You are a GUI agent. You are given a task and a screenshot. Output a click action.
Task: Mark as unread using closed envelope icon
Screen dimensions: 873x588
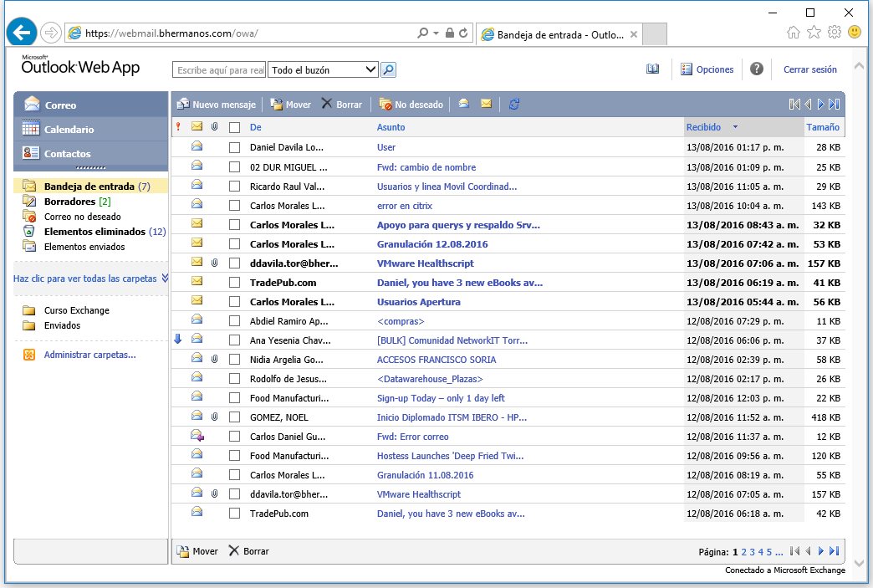(x=486, y=104)
